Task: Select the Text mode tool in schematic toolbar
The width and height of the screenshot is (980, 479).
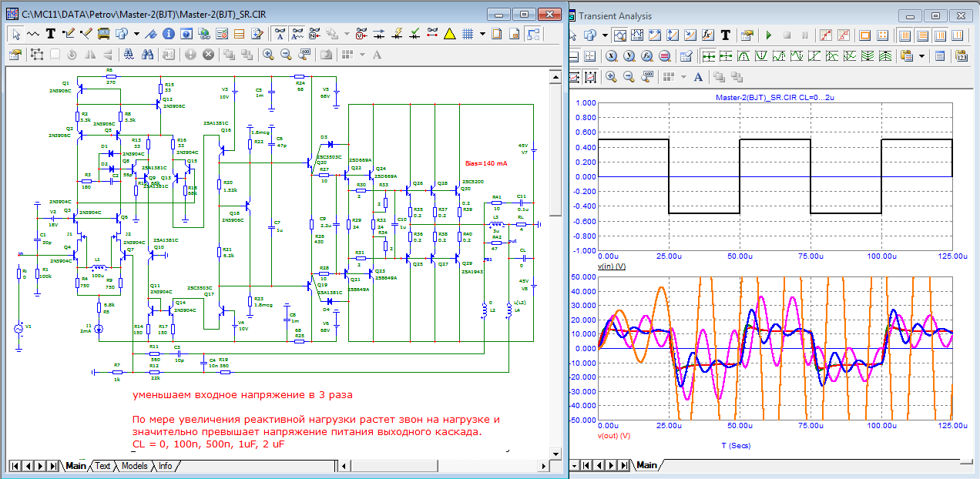Action: (50, 33)
